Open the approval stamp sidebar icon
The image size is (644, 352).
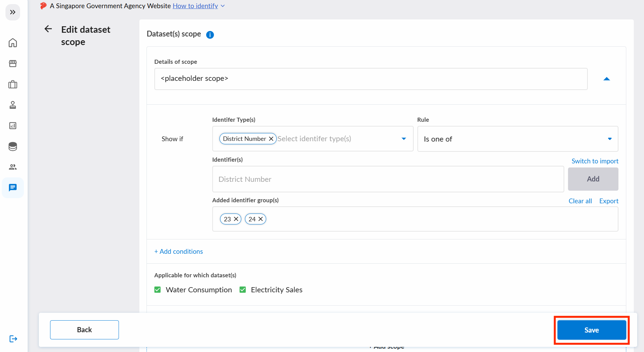click(13, 105)
